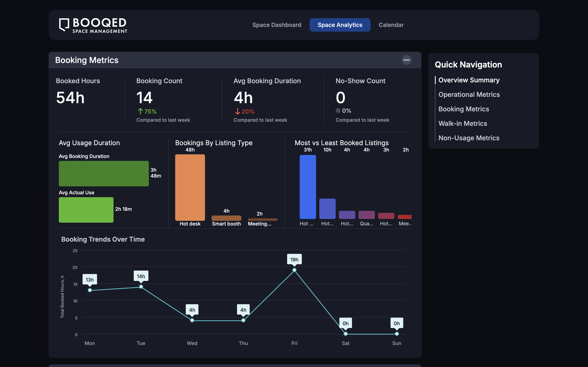Open Non-Usage Metrics via Quick Navigation
The width and height of the screenshot is (588, 367).
(x=469, y=138)
